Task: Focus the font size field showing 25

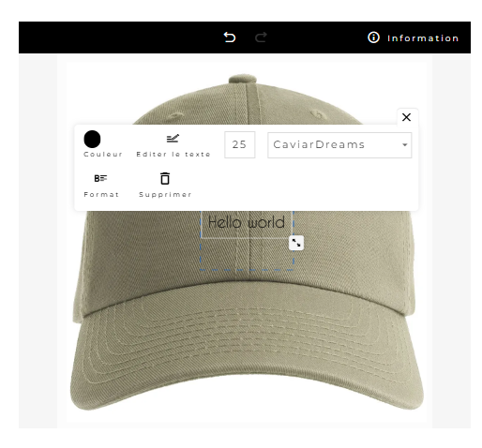Action: point(240,144)
